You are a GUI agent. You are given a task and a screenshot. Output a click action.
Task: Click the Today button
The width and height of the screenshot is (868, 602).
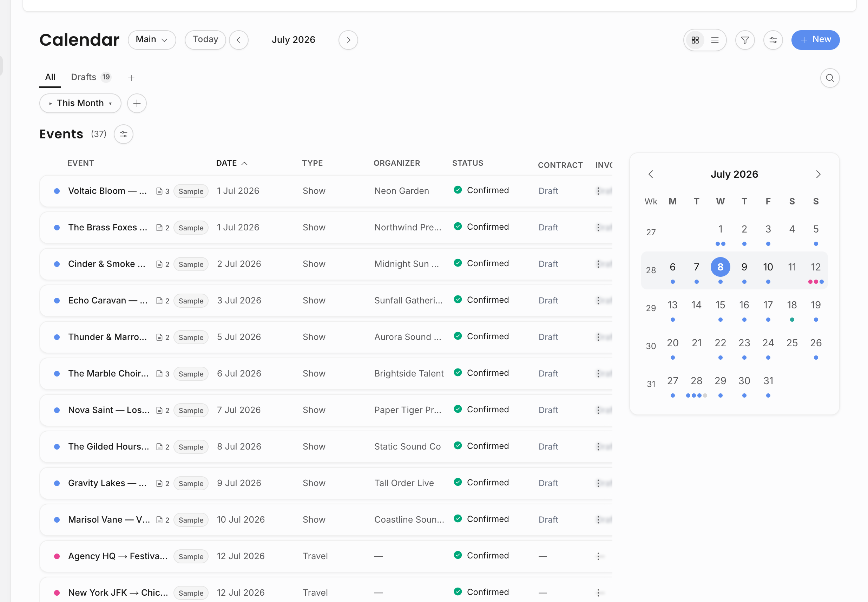205,40
